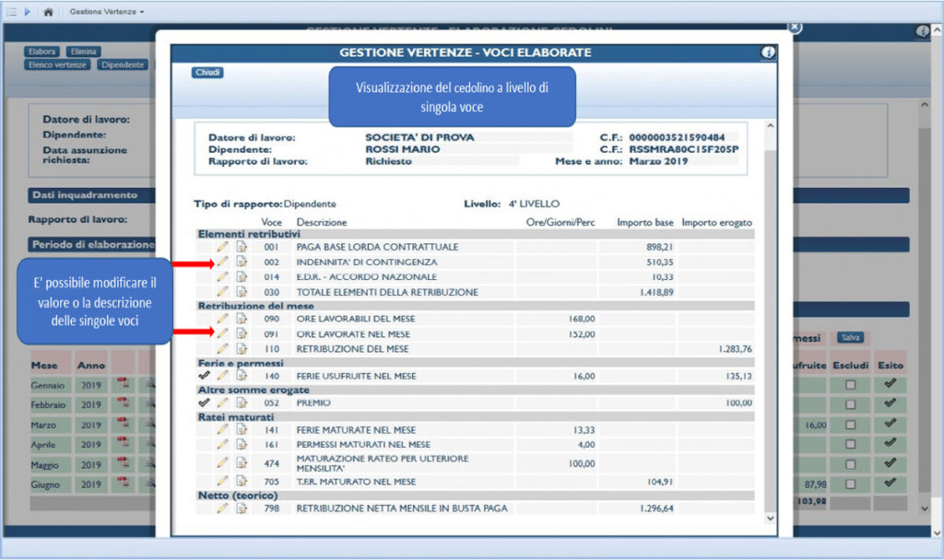Toggle the Escludi checkbox for Gennaio

(x=850, y=385)
